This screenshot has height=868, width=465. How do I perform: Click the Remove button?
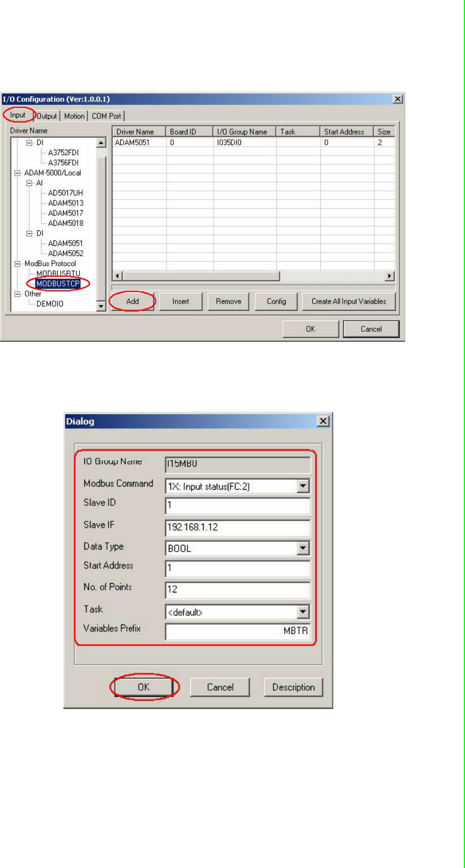pyautogui.click(x=228, y=301)
